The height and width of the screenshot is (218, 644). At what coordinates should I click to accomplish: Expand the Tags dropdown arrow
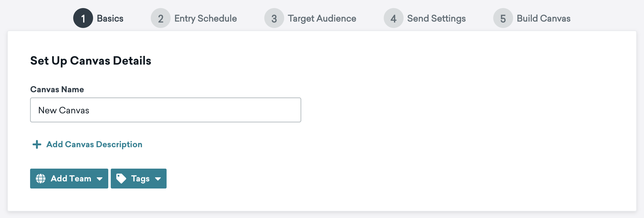tap(158, 179)
